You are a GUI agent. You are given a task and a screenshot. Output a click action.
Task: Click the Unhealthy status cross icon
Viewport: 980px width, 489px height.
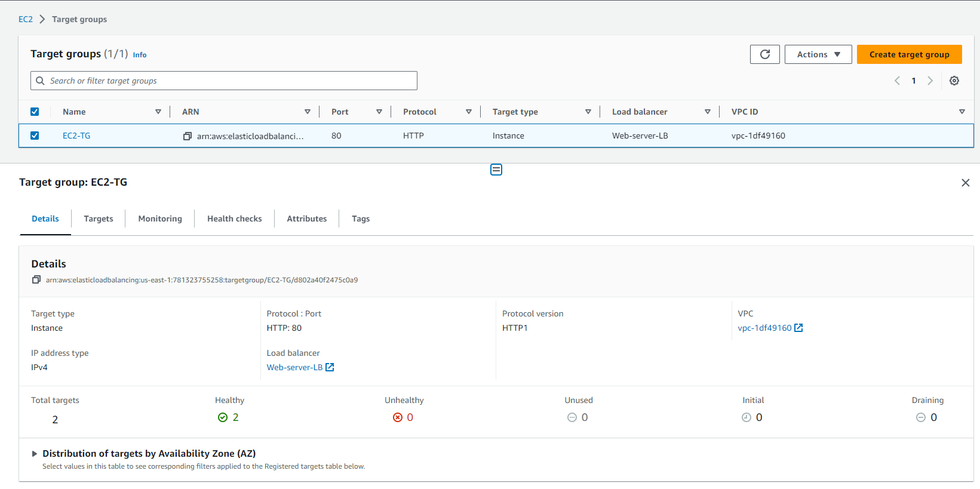(398, 417)
